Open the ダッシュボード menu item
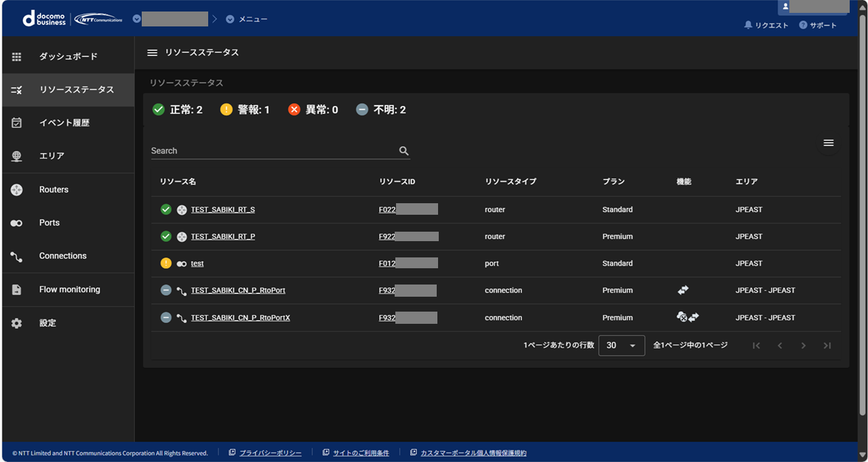The image size is (868, 462). (68, 57)
